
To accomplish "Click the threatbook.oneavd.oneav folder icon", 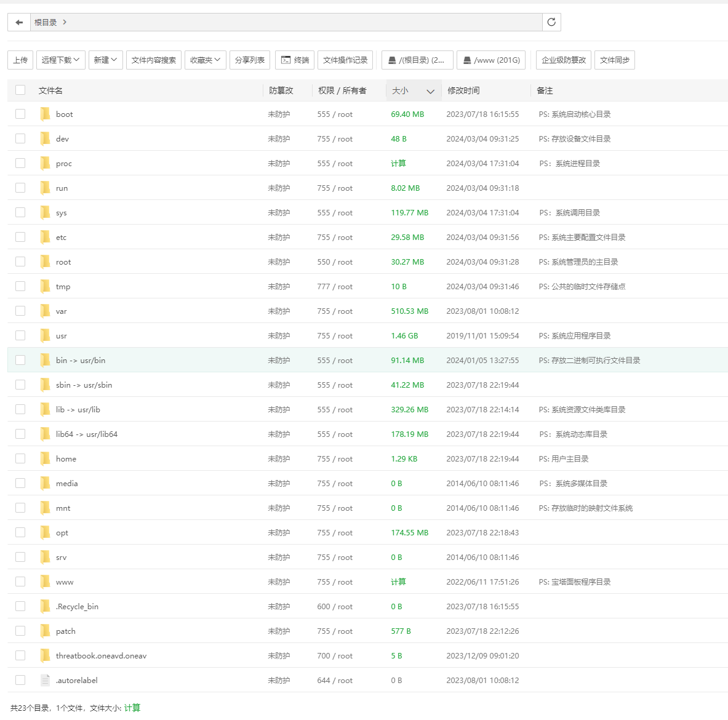I will pyautogui.click(x=45, y=655).
